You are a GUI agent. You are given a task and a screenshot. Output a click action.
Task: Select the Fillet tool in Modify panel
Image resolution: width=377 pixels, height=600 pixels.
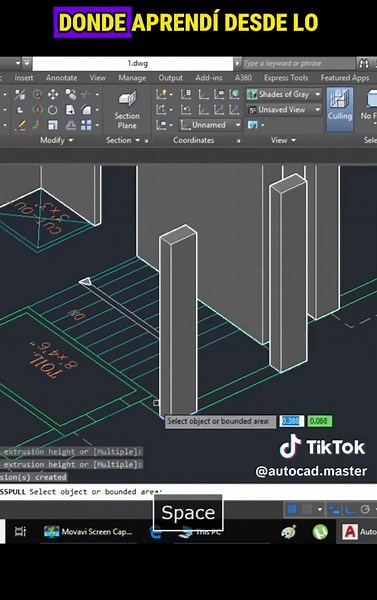86,110
